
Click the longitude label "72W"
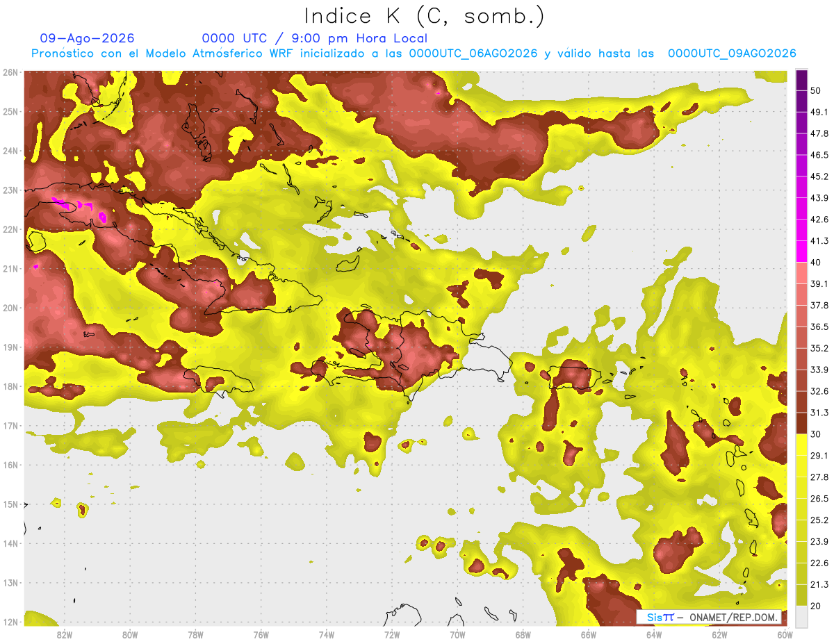[392, 635]
